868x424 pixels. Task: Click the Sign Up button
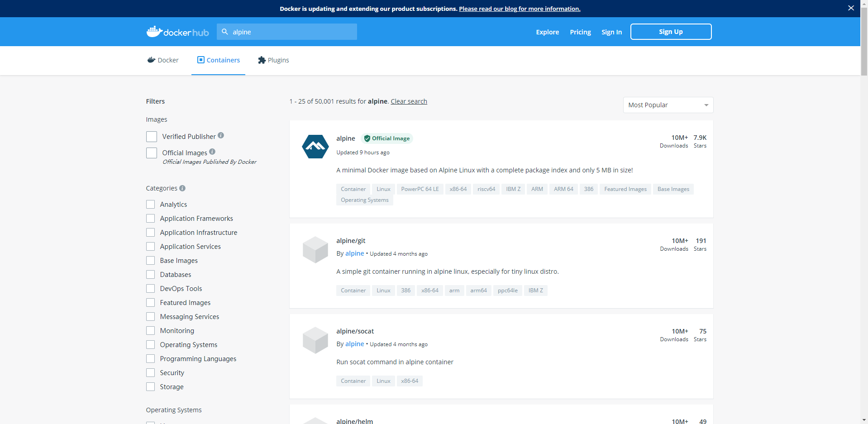coord(671,32)
